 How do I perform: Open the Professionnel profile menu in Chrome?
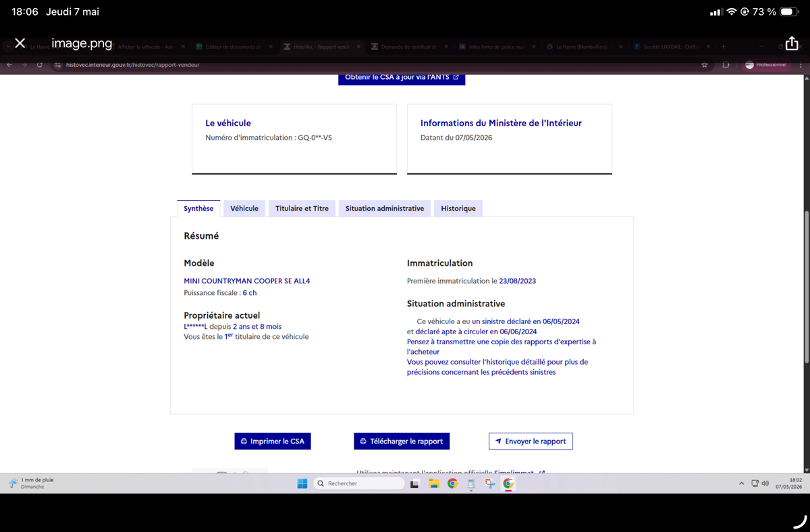point(766,65)
